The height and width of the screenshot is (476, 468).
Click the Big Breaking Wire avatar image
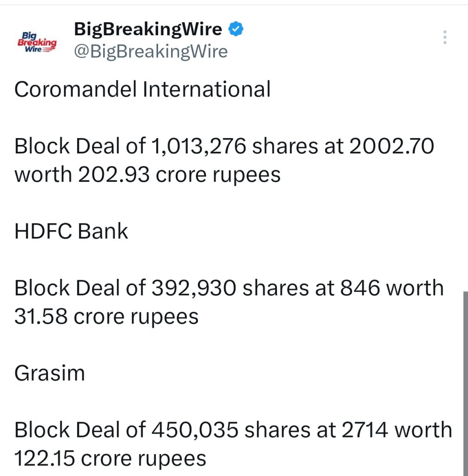tap(36, 41)
